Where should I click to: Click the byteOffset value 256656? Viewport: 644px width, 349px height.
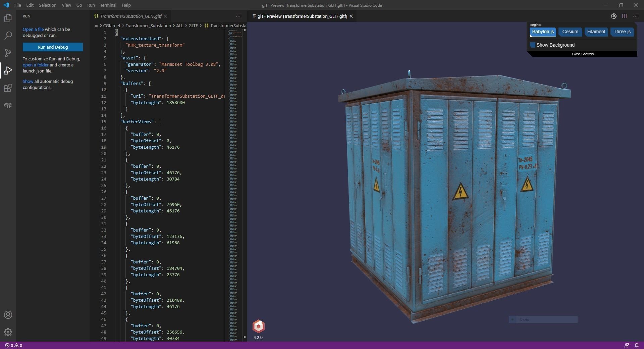point(174,332)
